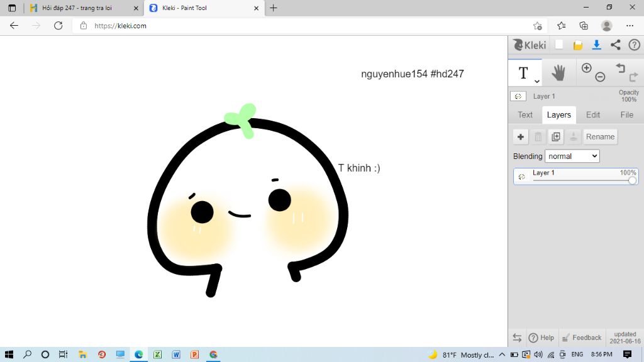Delete the layer with the trash icon
Screen dimensions: 644x362
538,136
